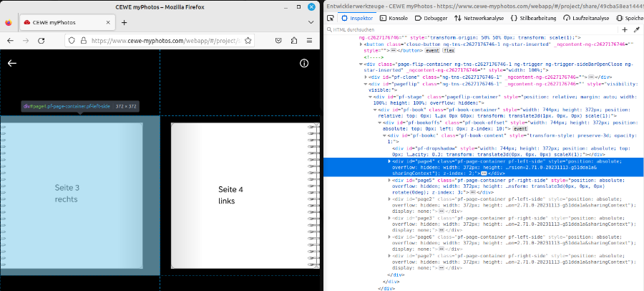Screen dimensions: 644x291
Task: Expand the pf-clone div node
Action: [366, 77]
